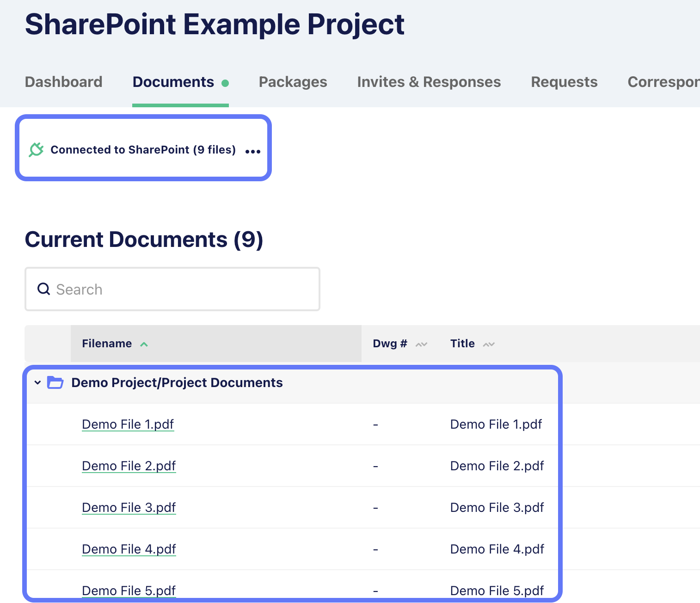The width and height of the screenshot is (700, 603).
Task: Click the Title cell reading Demo File 2.pdf
Action: coord(497,466)
